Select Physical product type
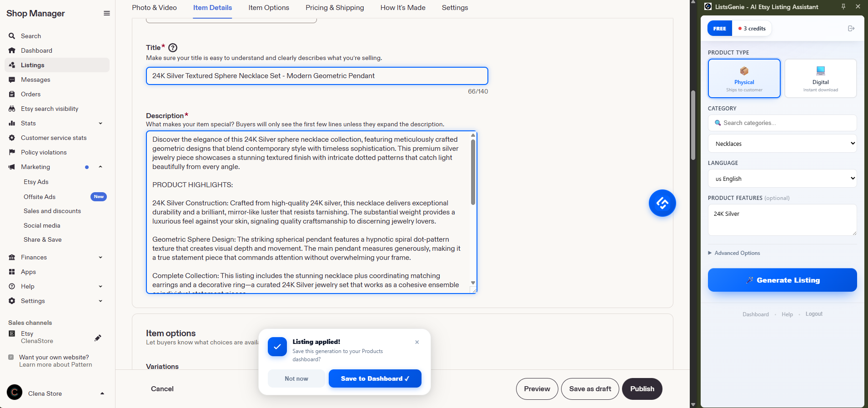Screen dimensions: 868x408 (x=744, y=78)
